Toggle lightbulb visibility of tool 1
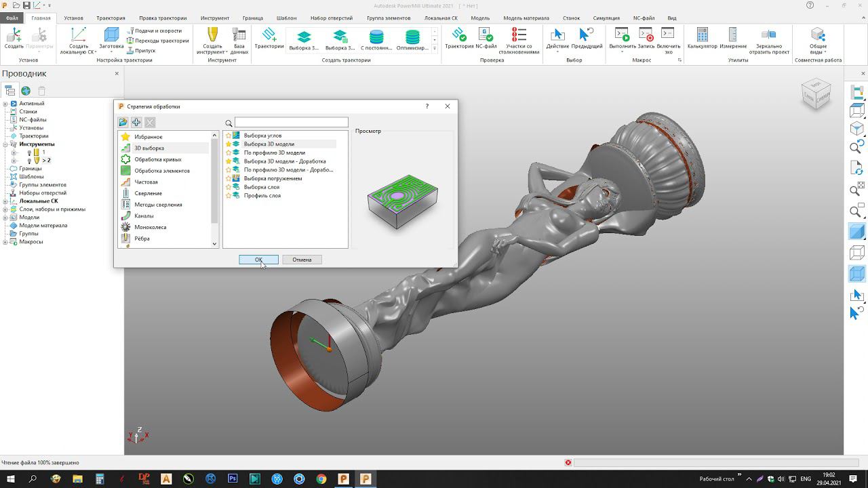Viewport: 868px width, 488px height. 29,152
